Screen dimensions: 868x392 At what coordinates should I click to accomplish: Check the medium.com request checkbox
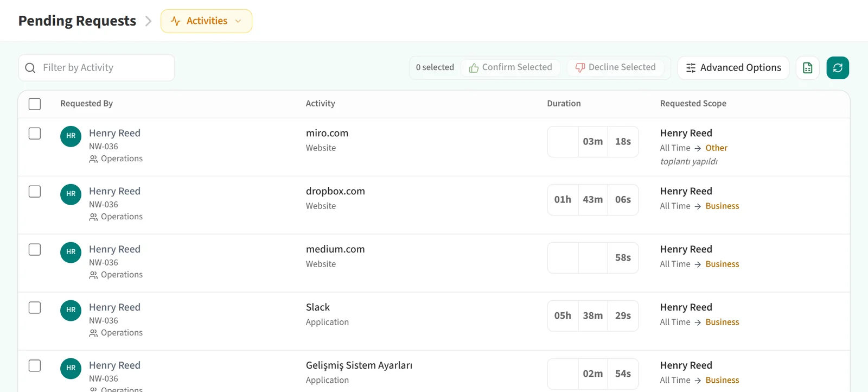35,250
